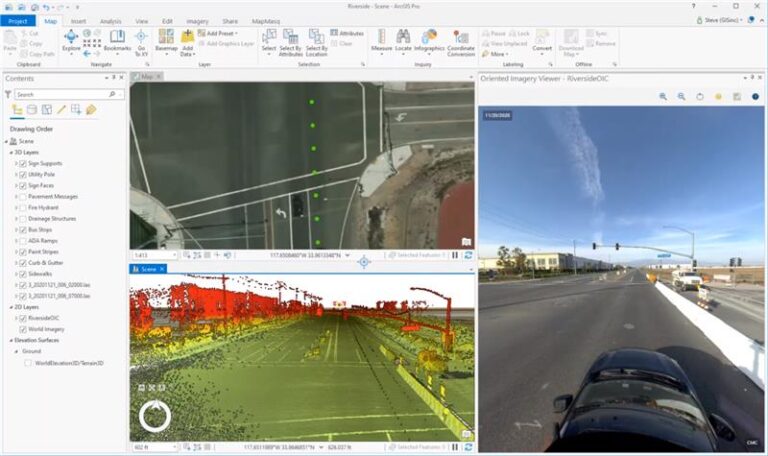
Task: Open the Analysis ribbon tab
Action: coord(110,20)
